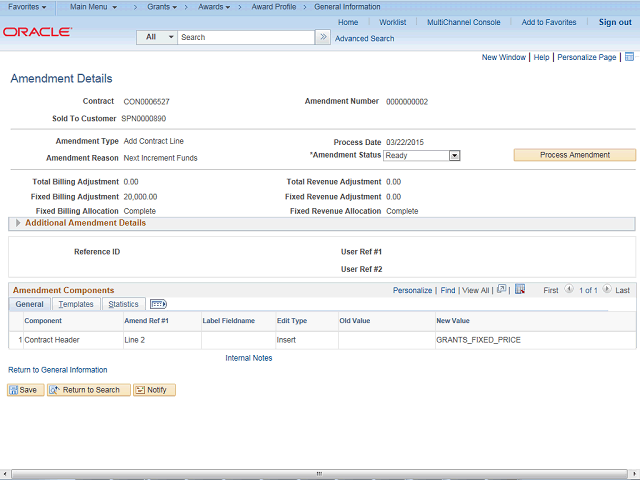
Task: Click the zoom grid popup icon
Action: click(502, 289)
